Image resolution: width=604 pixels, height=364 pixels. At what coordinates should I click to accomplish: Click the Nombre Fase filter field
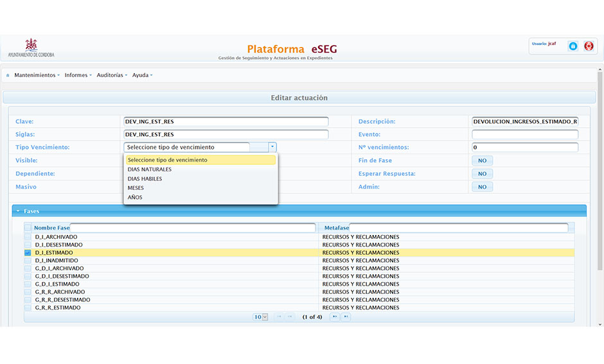point(193,228)
